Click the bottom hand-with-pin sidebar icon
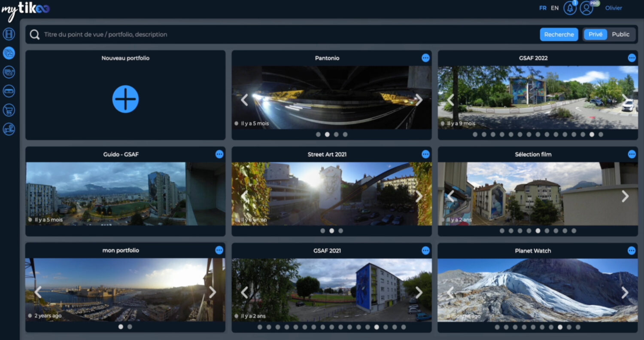Screen dimensions: 644x340 coord(9,129)
